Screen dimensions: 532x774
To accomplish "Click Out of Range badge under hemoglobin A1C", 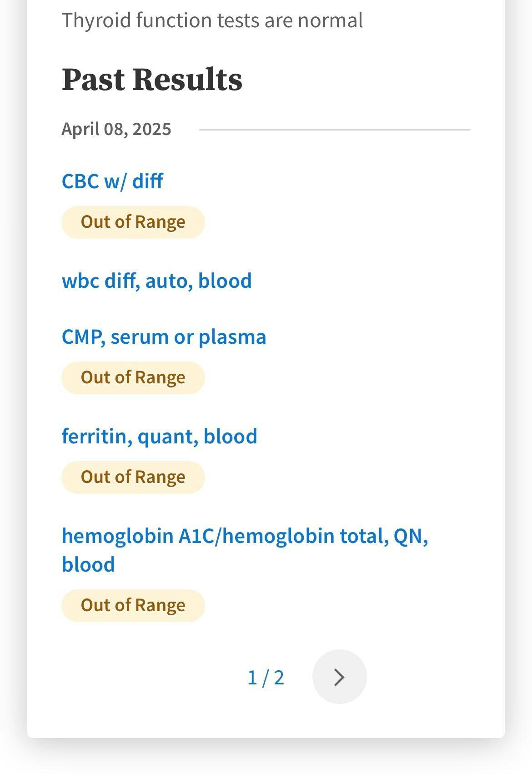I will pyautogui.click(x=133, y=605).
